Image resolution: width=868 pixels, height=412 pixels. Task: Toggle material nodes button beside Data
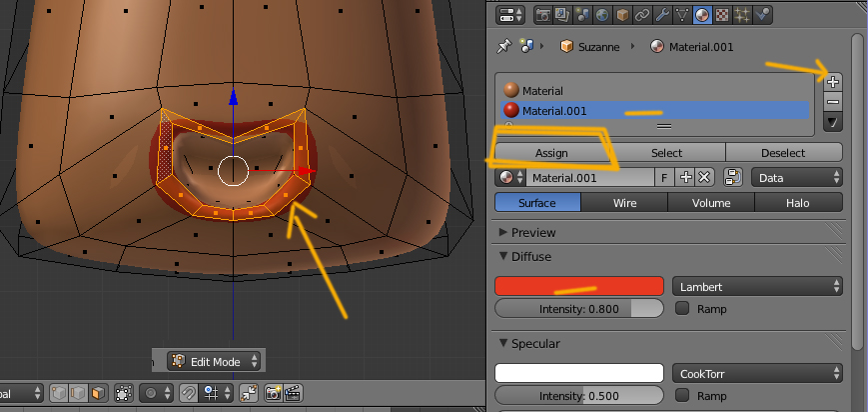pyautogui.click(x=733, y=177)
